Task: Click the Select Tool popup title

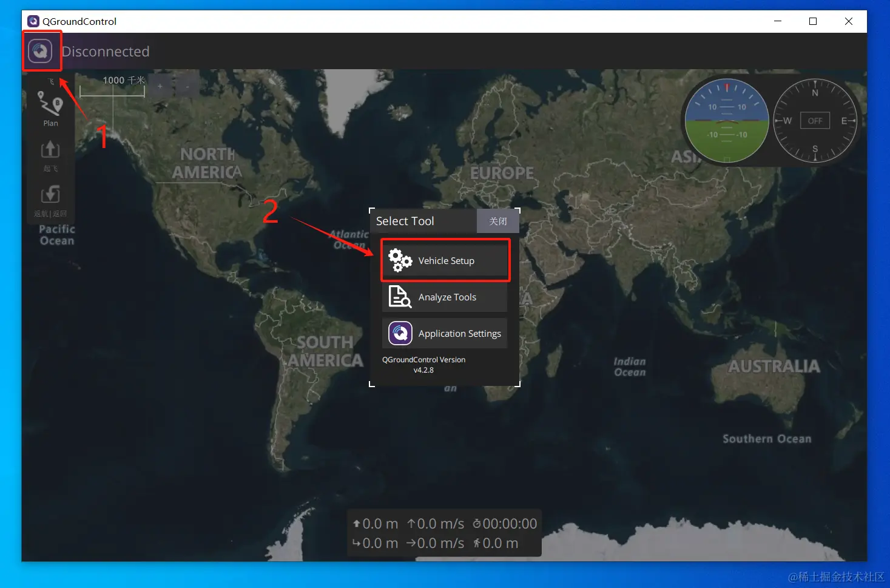Action: pos(405,221)
